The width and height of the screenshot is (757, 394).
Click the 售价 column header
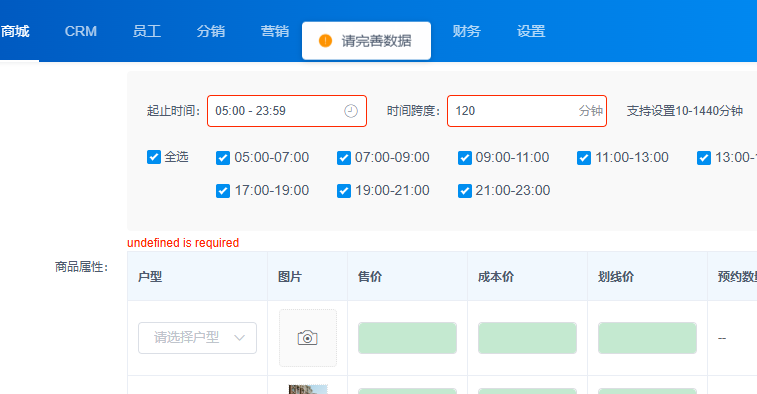pos(370,277)
